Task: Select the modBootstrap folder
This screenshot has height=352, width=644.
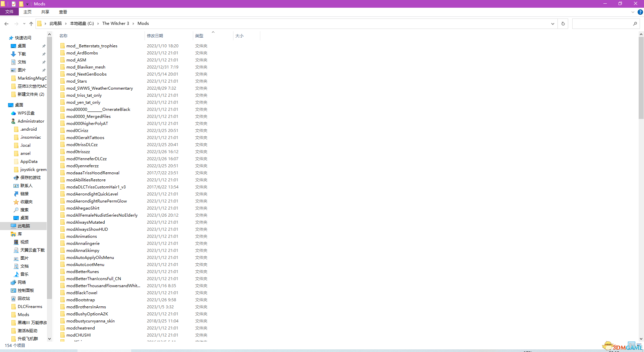Action: (80, 300)
